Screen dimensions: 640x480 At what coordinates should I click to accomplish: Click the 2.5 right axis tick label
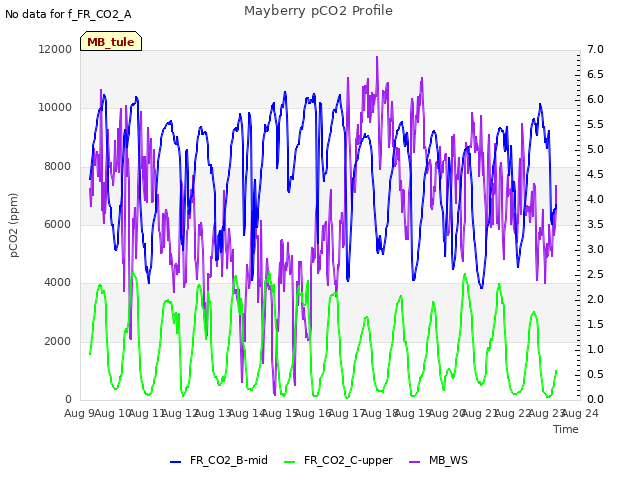pyautogui.click(x=595, y=274)
